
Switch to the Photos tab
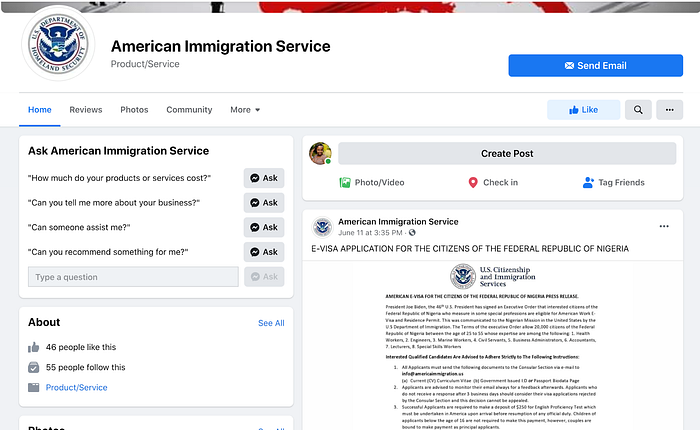click(134, 110)
